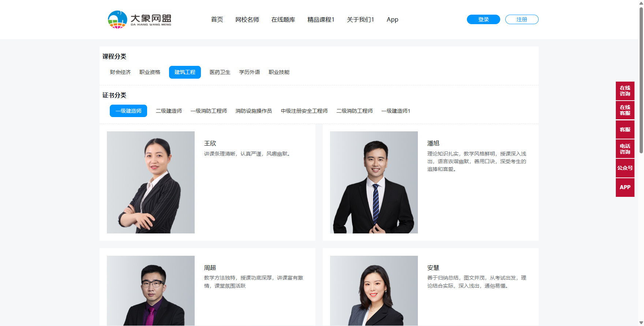644x326 pixels.
Task: Click the 大象网盟 logo
Action: [x=139, y=19]
